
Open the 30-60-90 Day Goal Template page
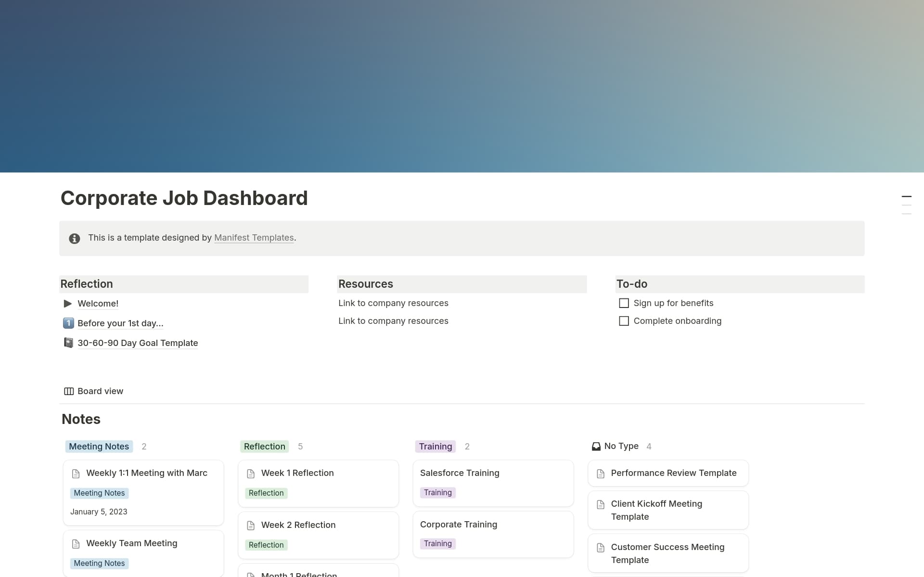tap(138, 343)
